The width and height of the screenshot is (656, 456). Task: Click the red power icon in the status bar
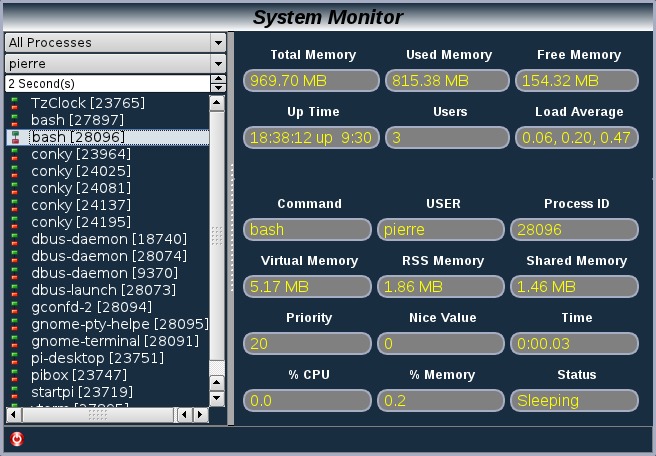16,439
